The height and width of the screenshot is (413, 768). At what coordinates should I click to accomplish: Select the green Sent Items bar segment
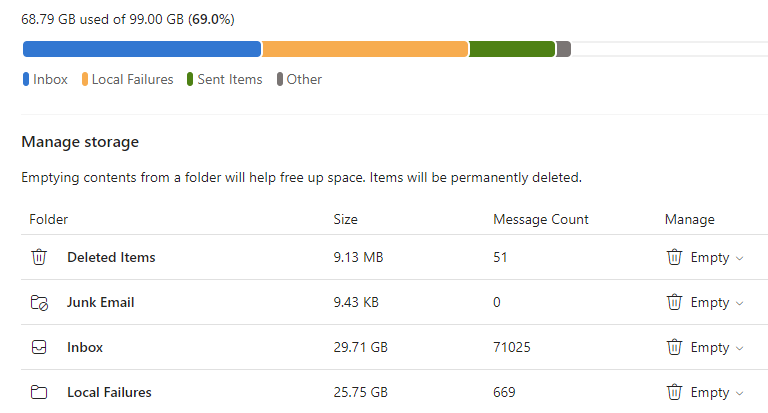click(x=512, y=49)
